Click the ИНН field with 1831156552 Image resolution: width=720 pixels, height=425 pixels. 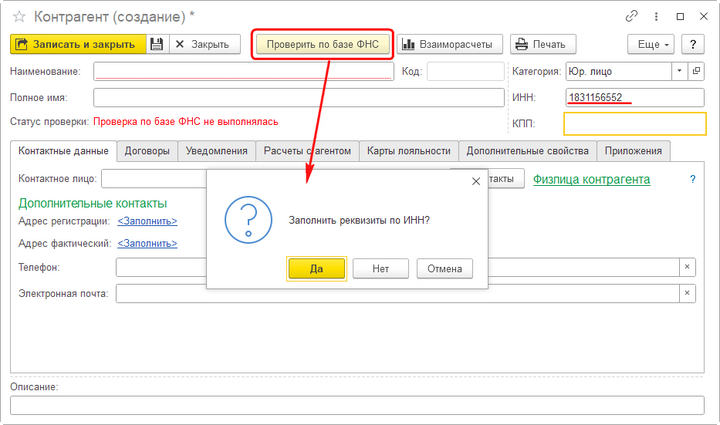pos(635,97)
